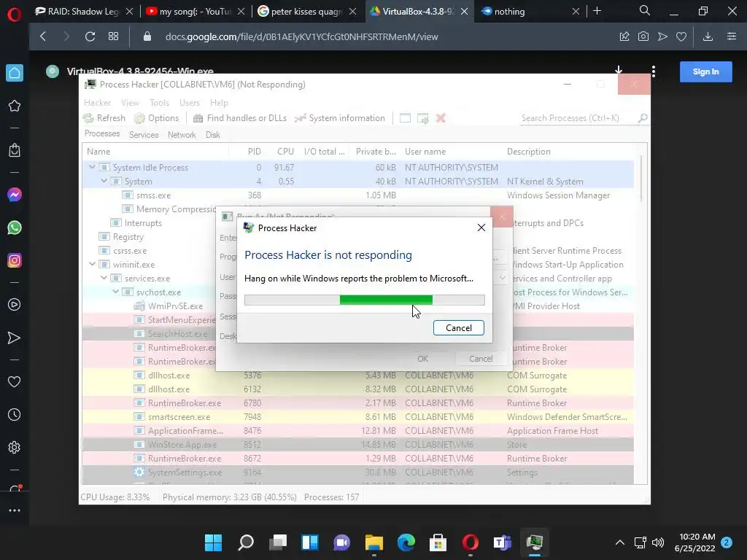Click the Sign in button
Viewport: 747px width, 560px height.
pyautogui.click(x=705, y=72)
